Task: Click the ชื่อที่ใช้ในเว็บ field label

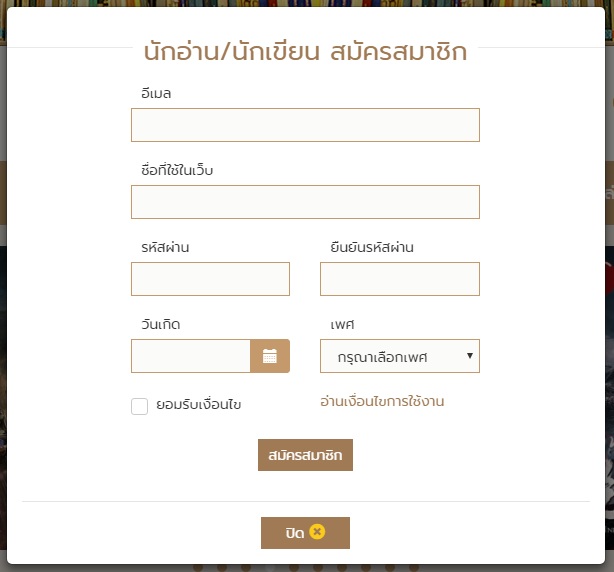Action: point(178,170)
